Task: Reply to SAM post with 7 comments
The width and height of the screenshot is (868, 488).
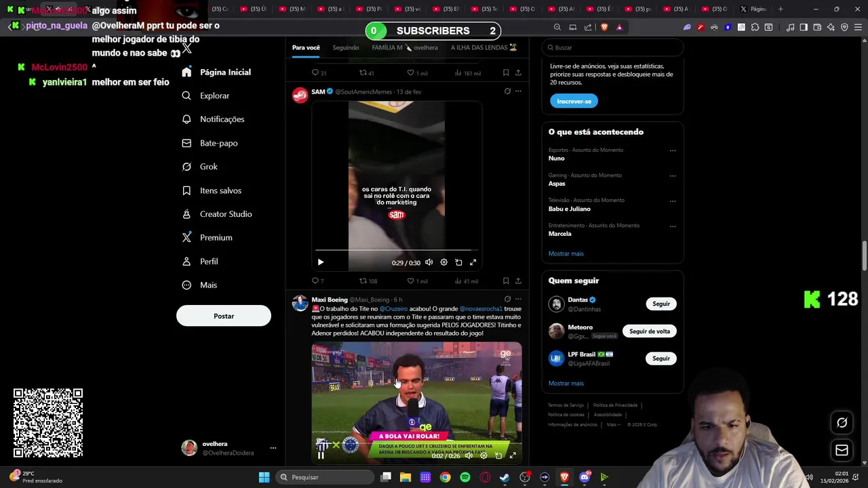Action: pyautogui.click(x=317, y=281)
